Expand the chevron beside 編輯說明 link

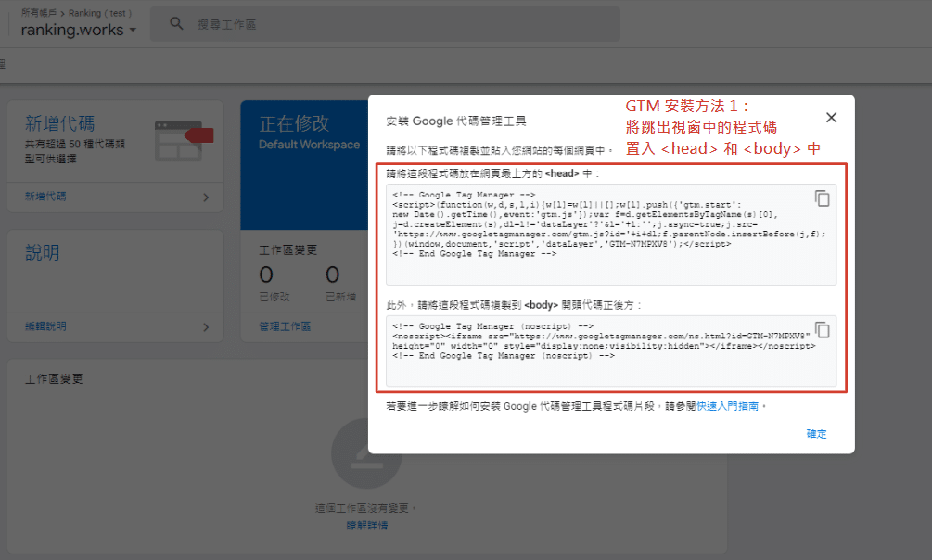206,326
